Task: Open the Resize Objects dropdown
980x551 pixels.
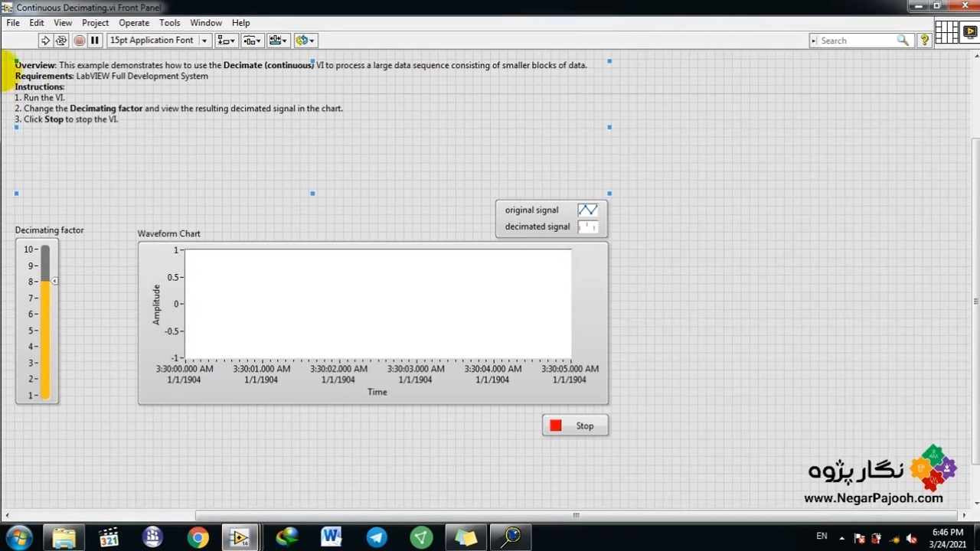Action: pos(278,41)
